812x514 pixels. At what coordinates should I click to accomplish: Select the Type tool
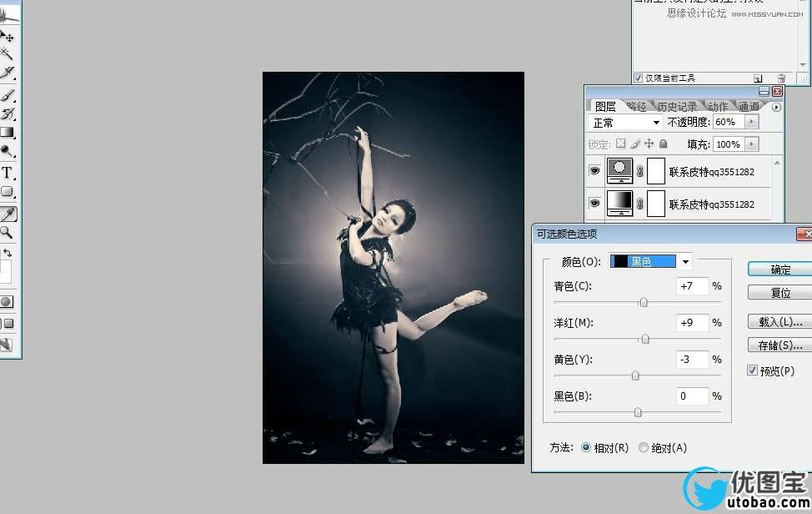[8, 173]
